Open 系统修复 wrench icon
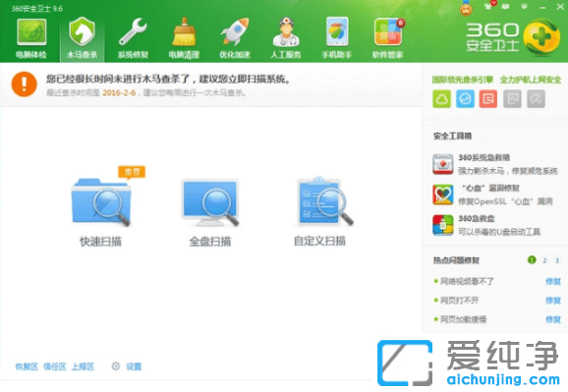 click(133, 38)
